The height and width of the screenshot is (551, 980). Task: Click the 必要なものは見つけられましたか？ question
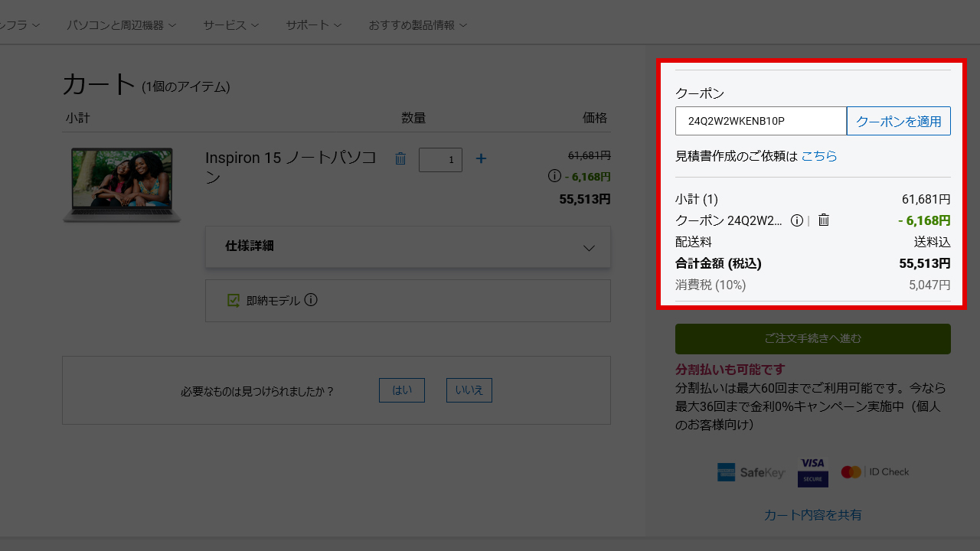coord(258,391)
